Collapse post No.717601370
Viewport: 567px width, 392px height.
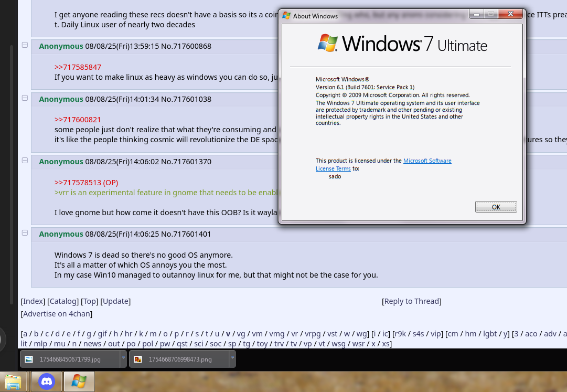click(x=25, y=160)
